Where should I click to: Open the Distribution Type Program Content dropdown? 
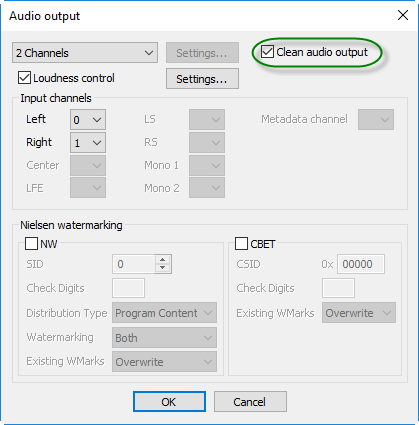point(165,313)
